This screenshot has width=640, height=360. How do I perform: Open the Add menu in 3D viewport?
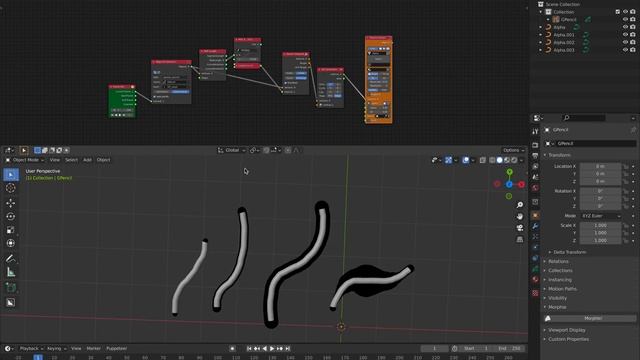click(87, 160)
